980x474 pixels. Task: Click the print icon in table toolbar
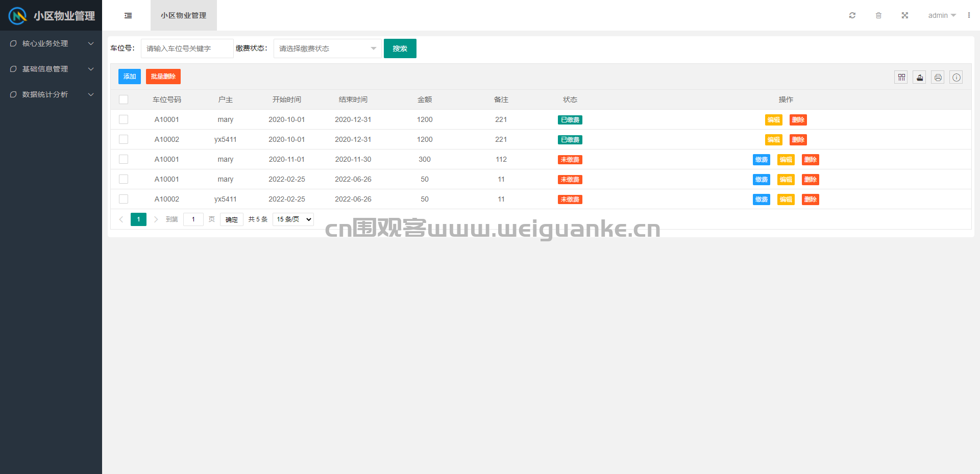click(x=938, y=77)
